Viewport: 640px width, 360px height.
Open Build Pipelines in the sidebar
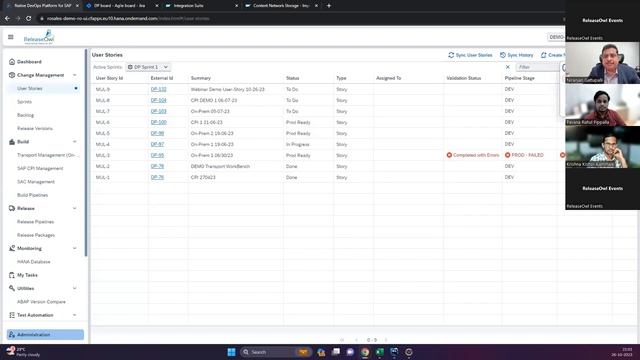33,195
